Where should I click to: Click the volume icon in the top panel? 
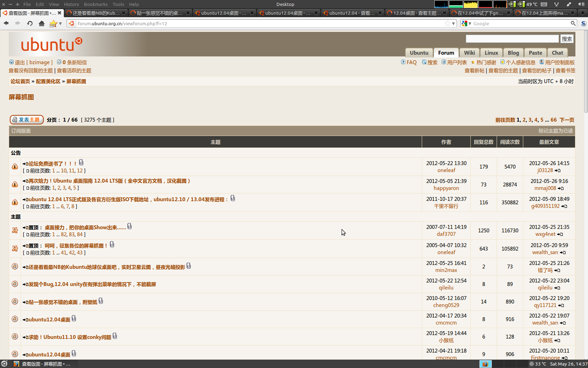point(581,4)
